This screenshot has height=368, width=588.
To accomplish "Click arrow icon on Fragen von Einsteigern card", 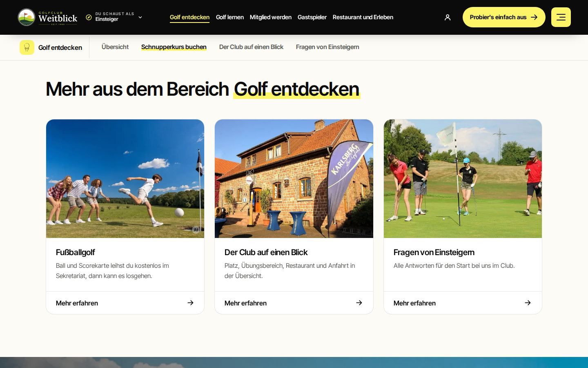I will click(x=528, y=303).
